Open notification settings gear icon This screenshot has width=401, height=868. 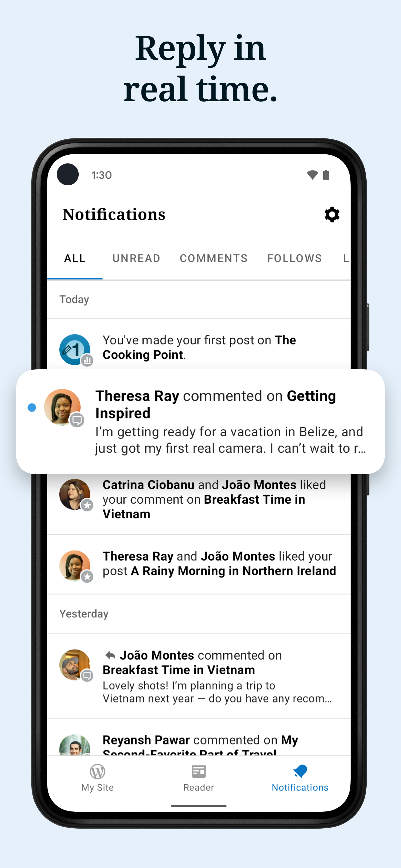coord(332,215)
